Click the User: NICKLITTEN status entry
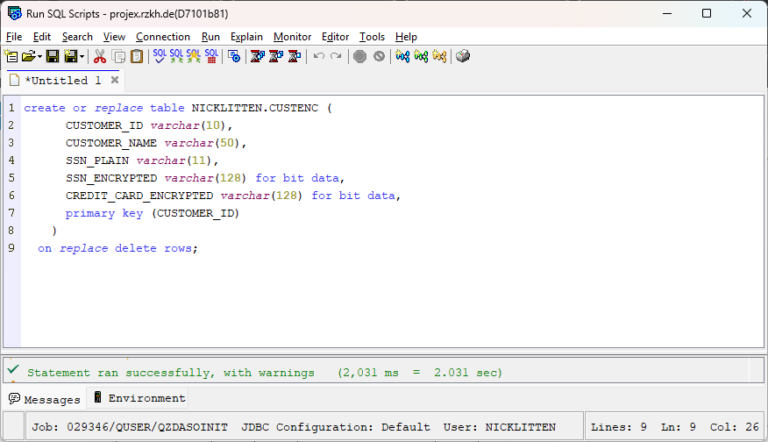 click(x=500, y=427)
